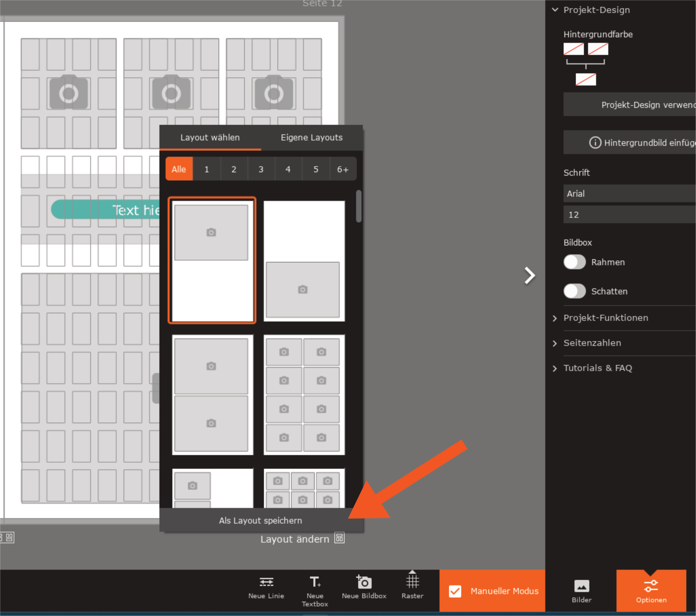Uncheck the Manueller Modus checkbox
The width and height of the screenshot is (696, 616).
(x=455, y=591)
